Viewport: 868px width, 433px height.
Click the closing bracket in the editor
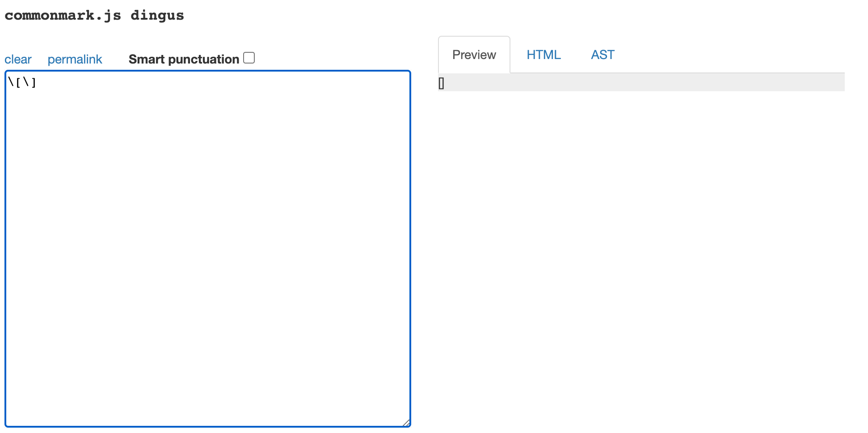point(34,82)
